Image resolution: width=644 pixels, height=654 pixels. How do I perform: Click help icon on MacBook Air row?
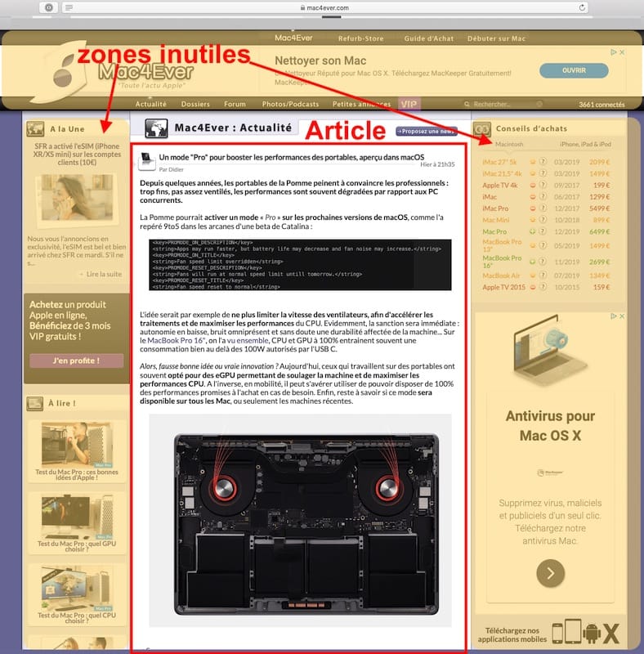[543, 275]
